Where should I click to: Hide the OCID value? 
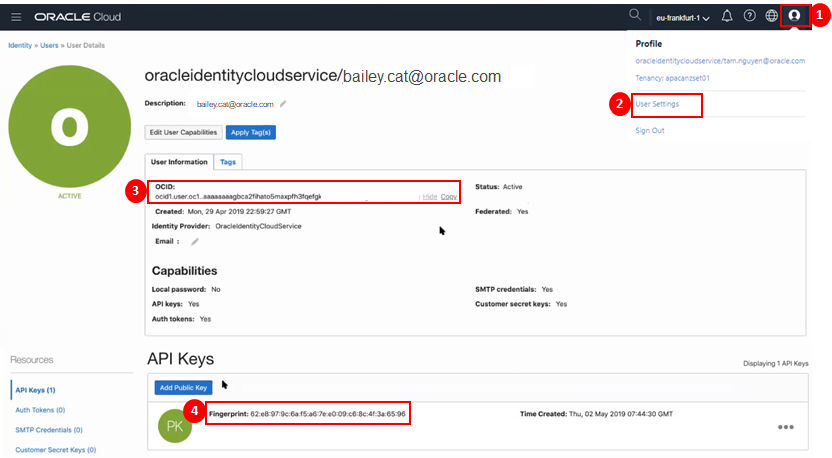tap(429, 197)
